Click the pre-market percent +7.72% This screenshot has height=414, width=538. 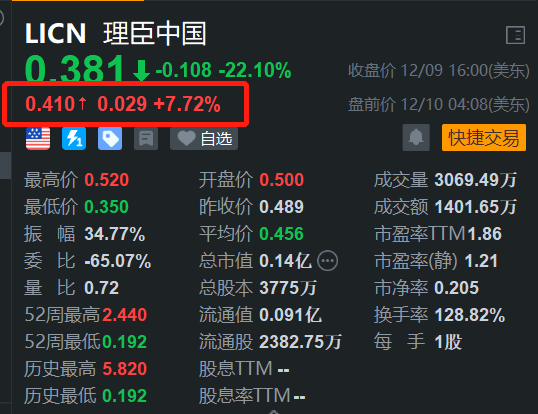[187, 104]
